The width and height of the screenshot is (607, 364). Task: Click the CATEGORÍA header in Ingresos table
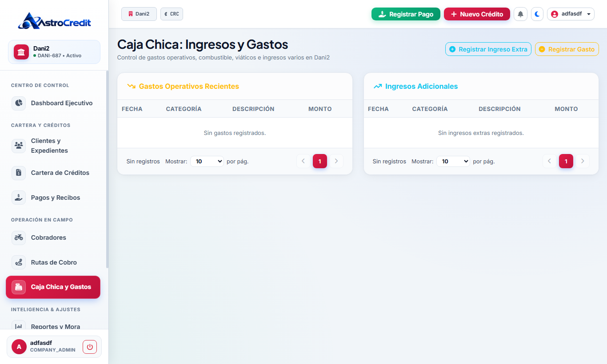click(430, 109)
